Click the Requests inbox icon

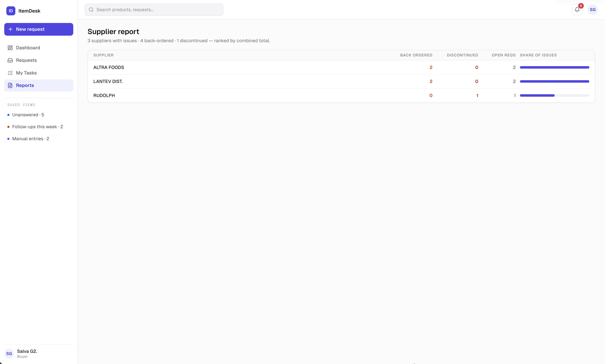pos(10,60)
